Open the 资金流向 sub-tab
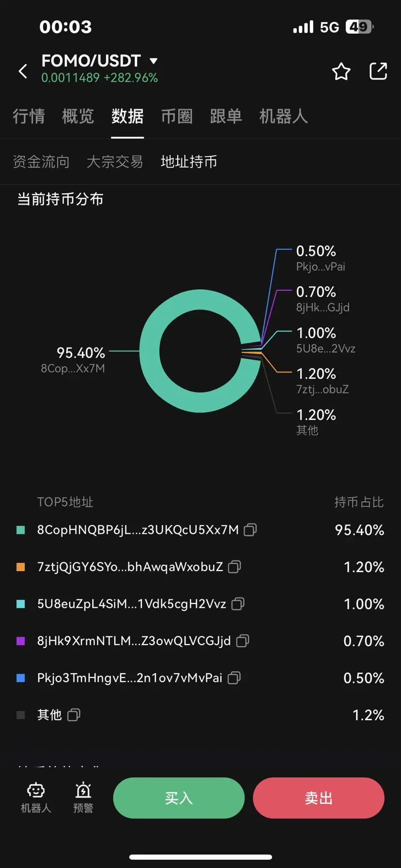 click(x=41, y=162)
